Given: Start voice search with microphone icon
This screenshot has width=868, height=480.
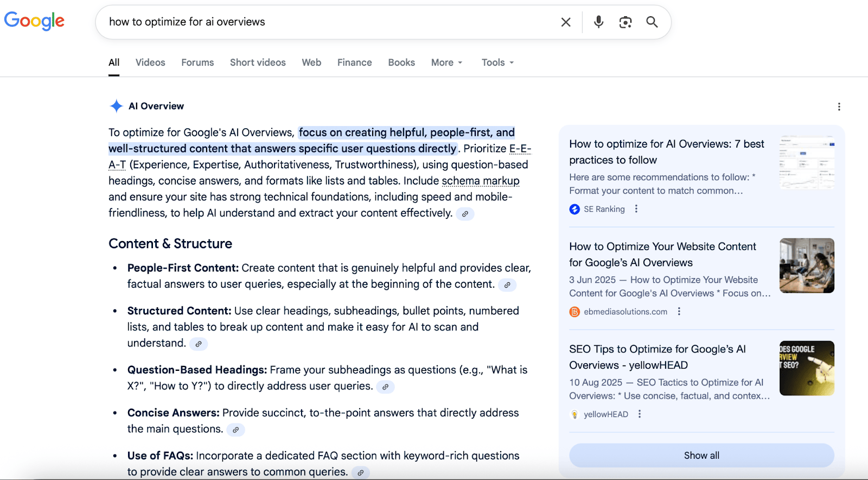Looking at the screenshot, I should point(598,22).
